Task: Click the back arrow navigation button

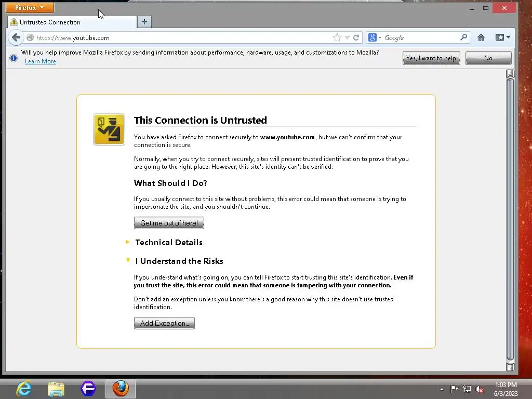Action: [x=16, y=37]
